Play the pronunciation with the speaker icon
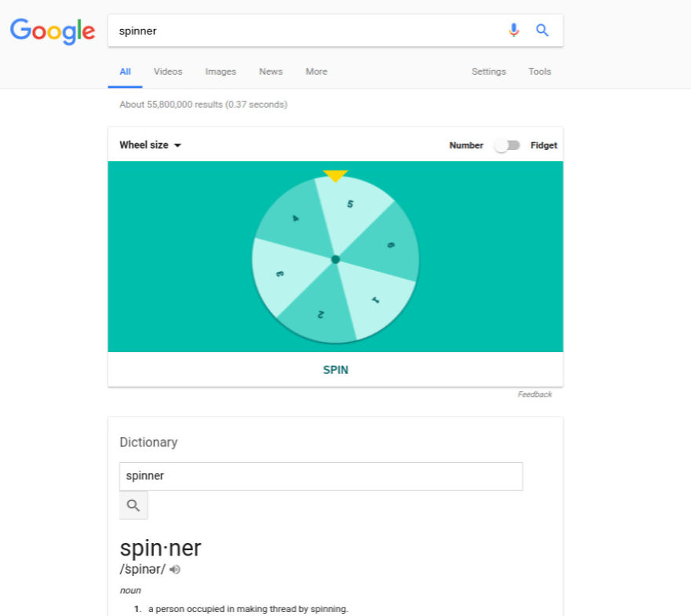The height and width of the screenshot is (616, 691). point(174,569)
